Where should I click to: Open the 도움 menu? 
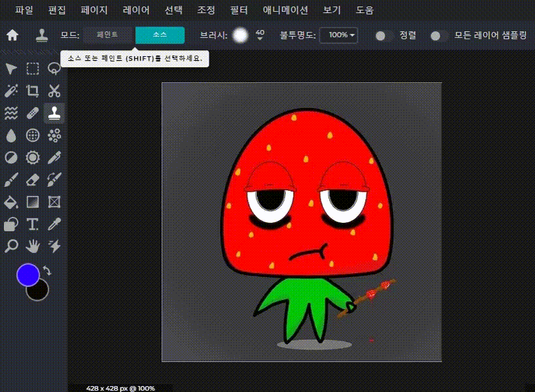tap(365, 10)
